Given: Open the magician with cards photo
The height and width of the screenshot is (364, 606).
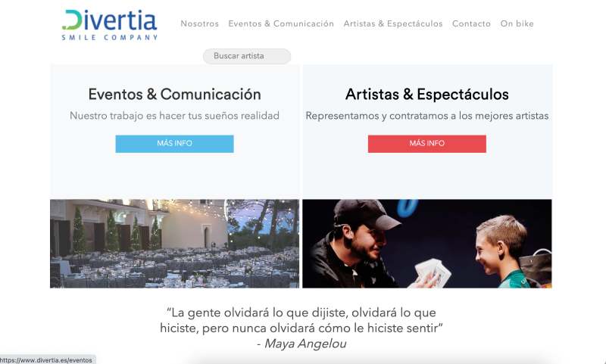Looking at the screenshot, I should click(426, 244).
